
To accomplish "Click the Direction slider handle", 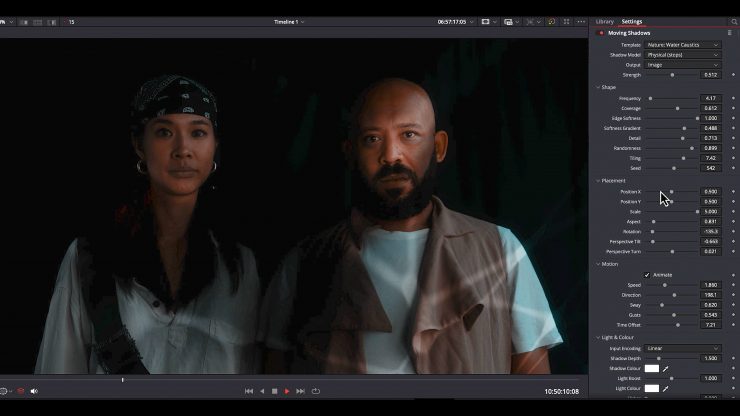I will [674, 295].
